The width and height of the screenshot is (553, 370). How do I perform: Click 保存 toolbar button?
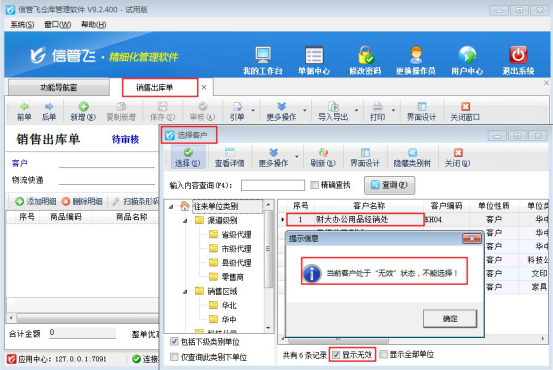coord(162,111)
